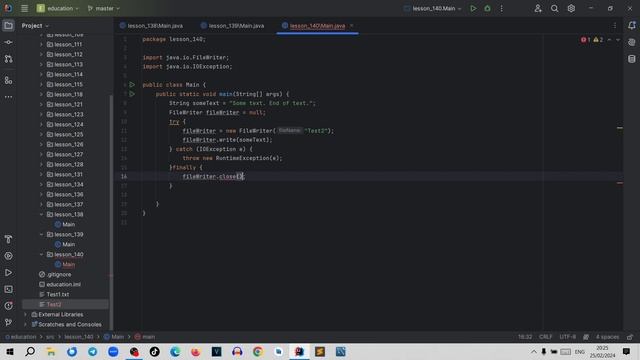This screenshot has height=360, width=640.
Task: Open Code With Me user icon
Action: point(538,8)
